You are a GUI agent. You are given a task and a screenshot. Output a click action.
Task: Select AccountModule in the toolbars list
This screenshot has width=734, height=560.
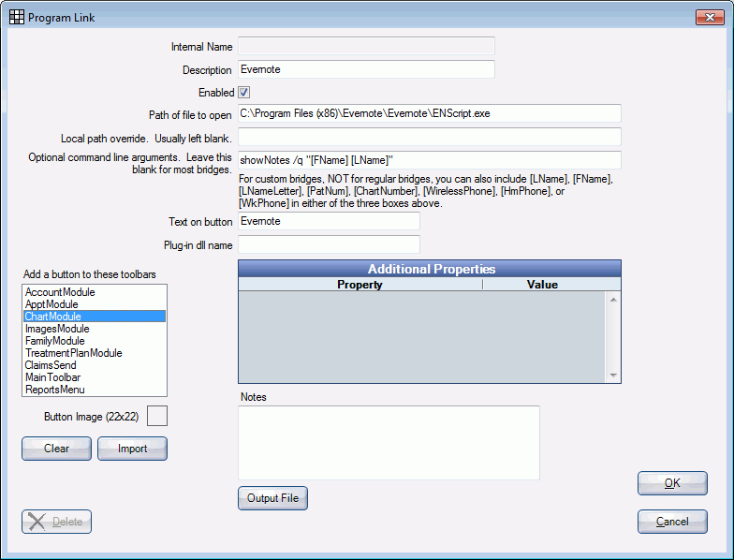pos(94,292)
